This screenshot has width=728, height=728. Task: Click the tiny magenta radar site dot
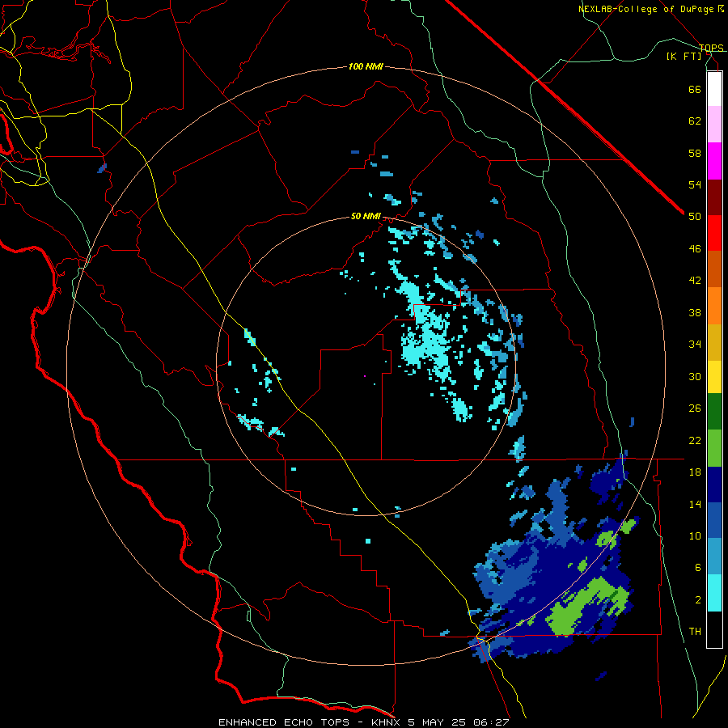365,376
